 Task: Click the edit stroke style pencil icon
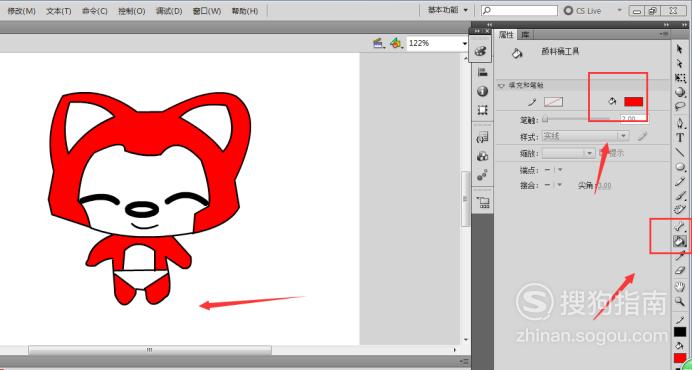tap(642, 136)
